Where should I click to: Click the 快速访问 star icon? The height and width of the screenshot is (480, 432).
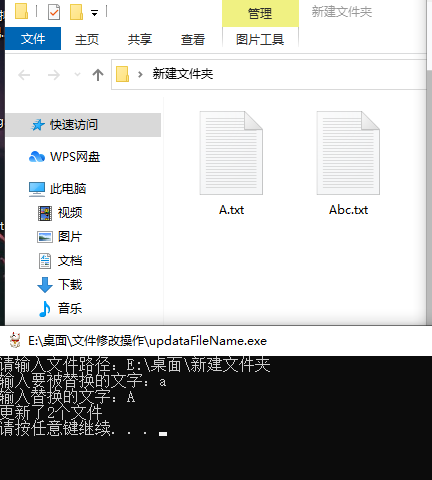pos(38,125)
